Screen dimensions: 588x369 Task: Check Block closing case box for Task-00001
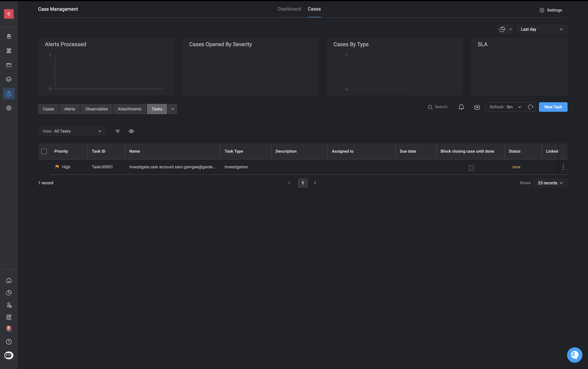(471, 168)
